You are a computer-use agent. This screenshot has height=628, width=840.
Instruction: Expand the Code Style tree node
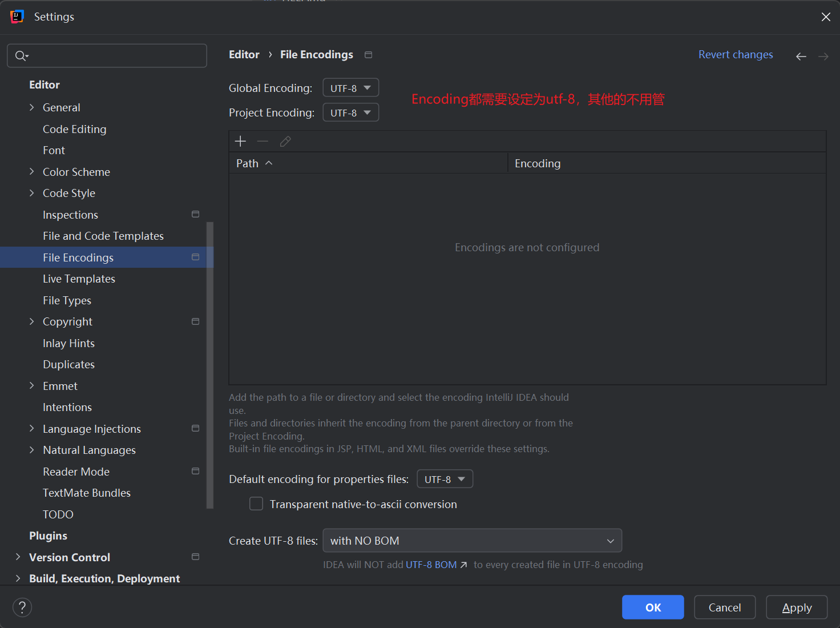click(x=32, y=194)
